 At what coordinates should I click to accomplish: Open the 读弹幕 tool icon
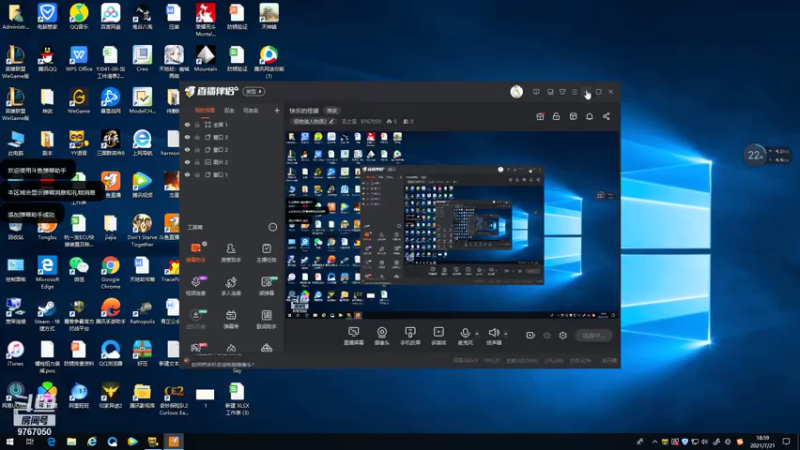click(266, 286)
